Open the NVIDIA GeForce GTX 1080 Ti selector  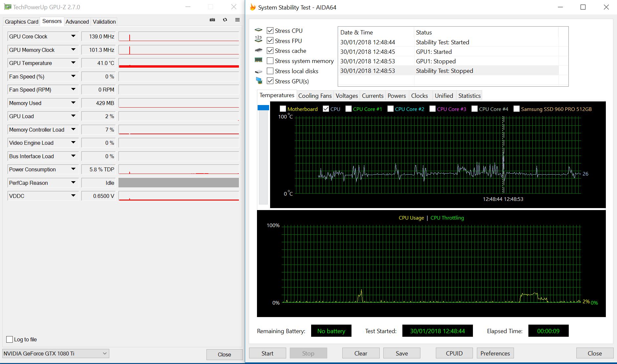pos(55,353)
